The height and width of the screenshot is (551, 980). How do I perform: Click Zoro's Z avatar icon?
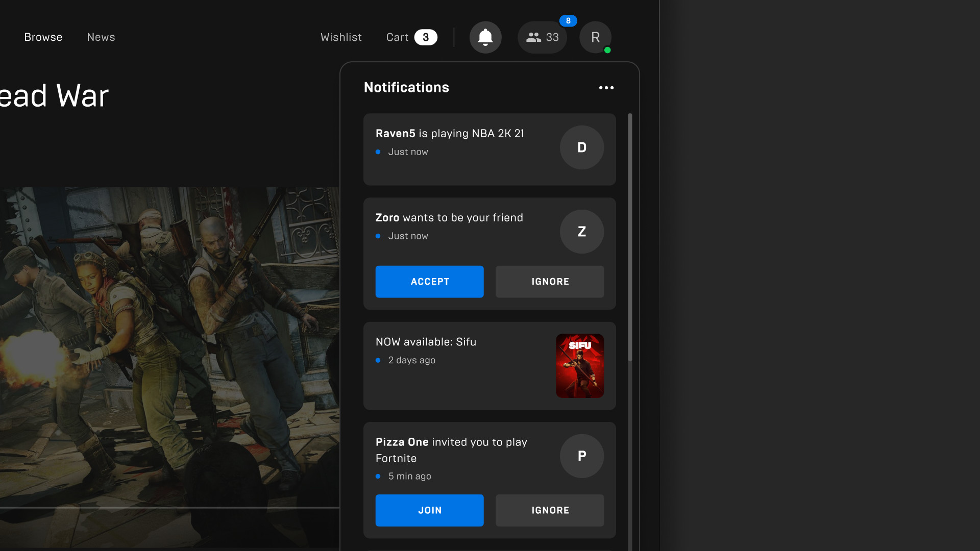point(581,232)
